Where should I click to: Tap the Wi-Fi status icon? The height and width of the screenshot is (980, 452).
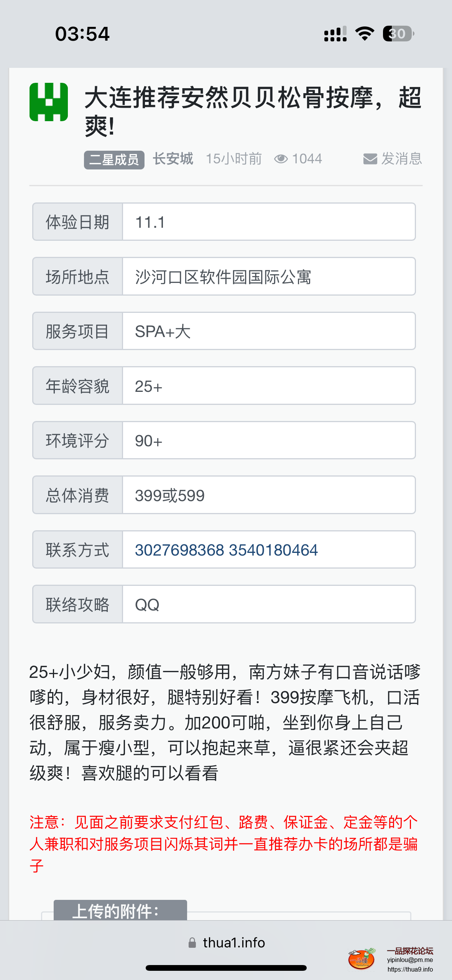pyautogui.click(x=365, y=34)
